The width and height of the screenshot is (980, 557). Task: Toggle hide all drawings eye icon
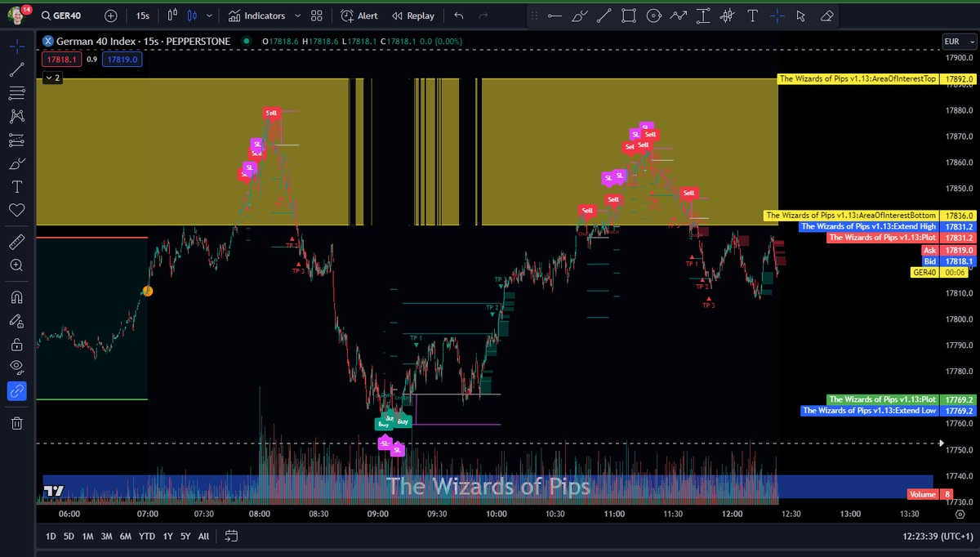pyautogui.click(x=16, y=367)
